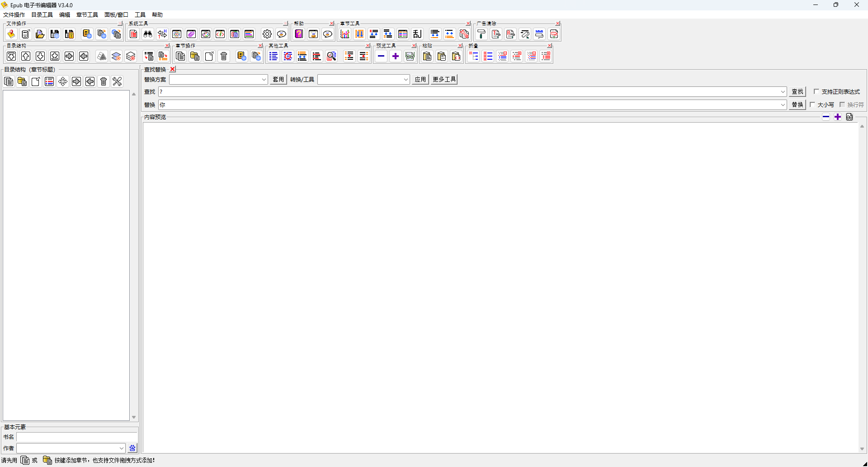The image size is (868, 467).
Task: Close the 查找替换 panel with red X
Action: [x=173, y=69]
